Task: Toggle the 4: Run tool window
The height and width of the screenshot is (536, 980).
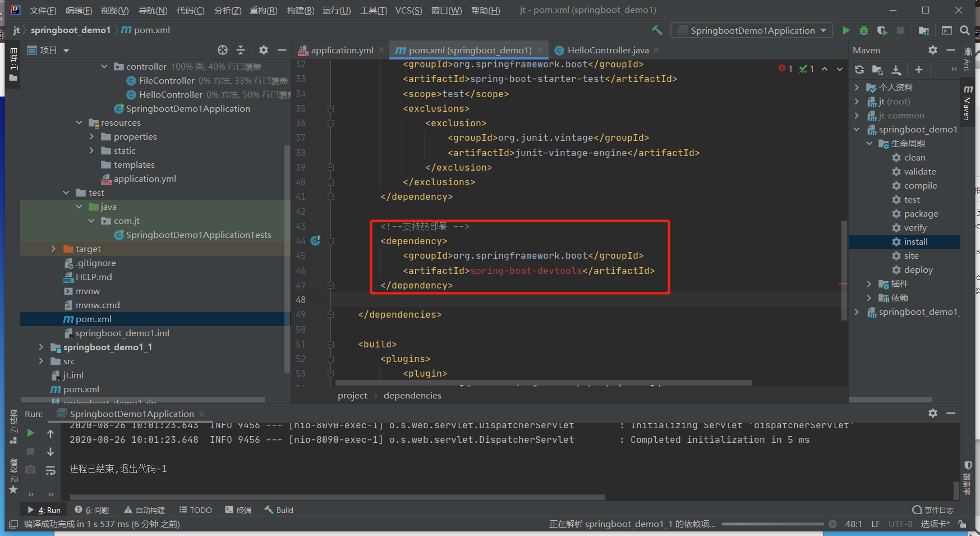Action: pos(44,510)
